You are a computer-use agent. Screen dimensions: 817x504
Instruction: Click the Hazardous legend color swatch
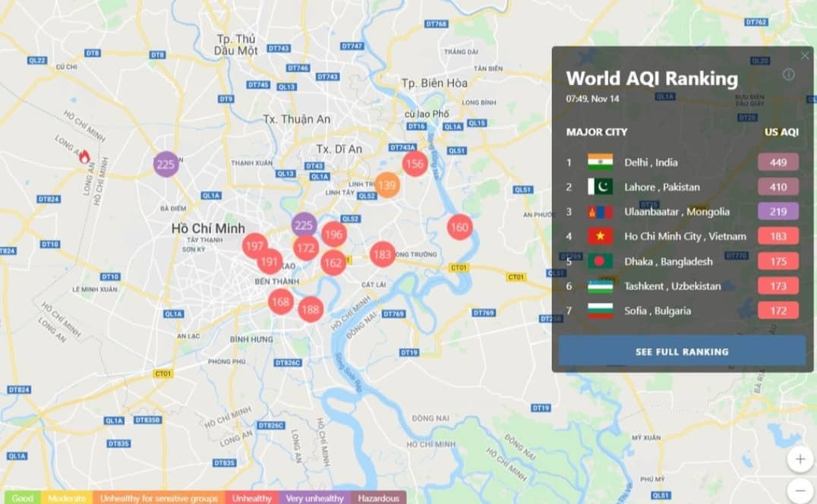[378, 498]
